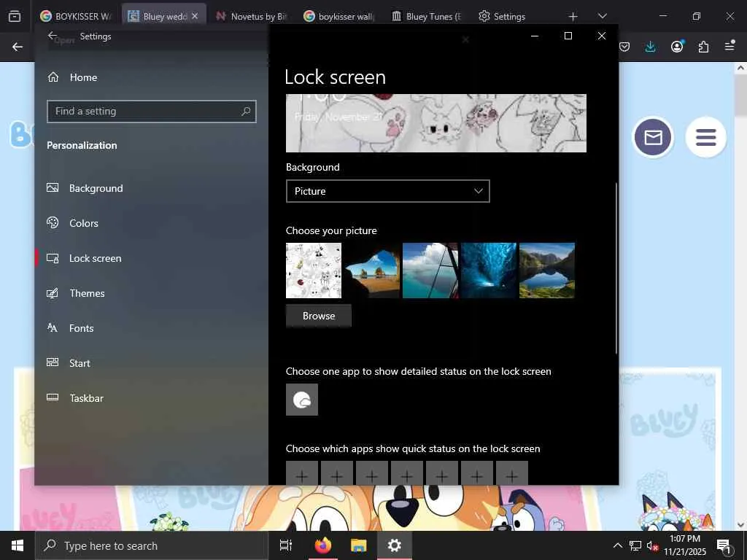747x560 pixels.
Task: Expand the list all tabs chevron
Action: click(x=602, y=16)
